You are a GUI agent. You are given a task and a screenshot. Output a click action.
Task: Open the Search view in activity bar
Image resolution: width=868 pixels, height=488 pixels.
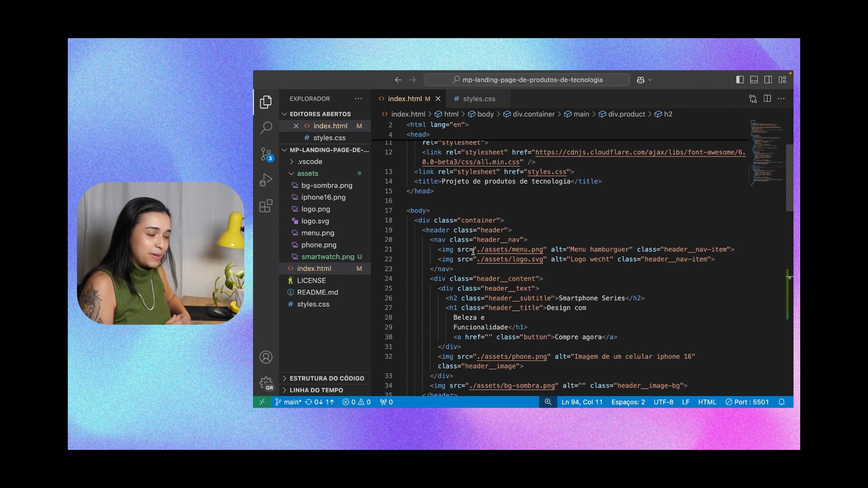[266, 128]
